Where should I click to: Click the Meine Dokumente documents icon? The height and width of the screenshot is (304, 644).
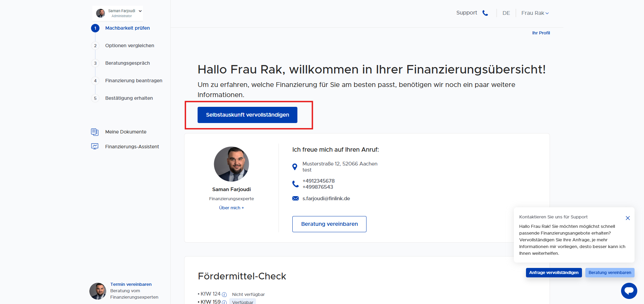95,132
